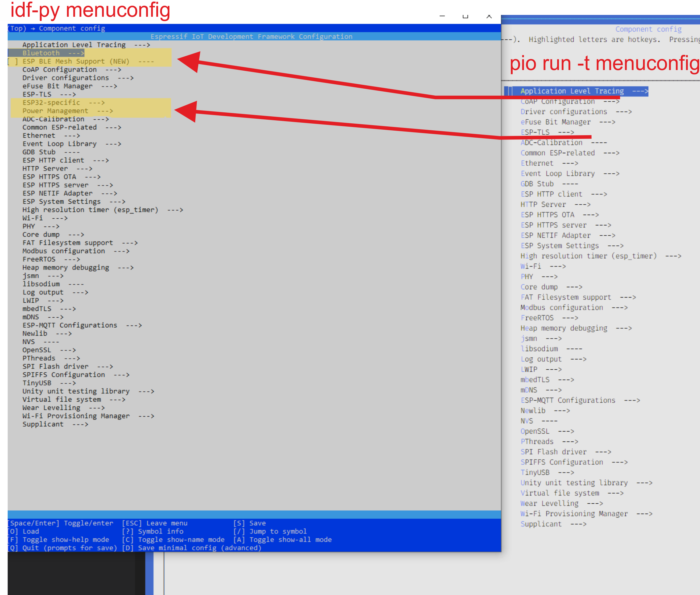Image resolution: width=700 pixels, height=595 pixels.
Task: Open Event Loop Library in idf-py window
Action: [72, 144]
